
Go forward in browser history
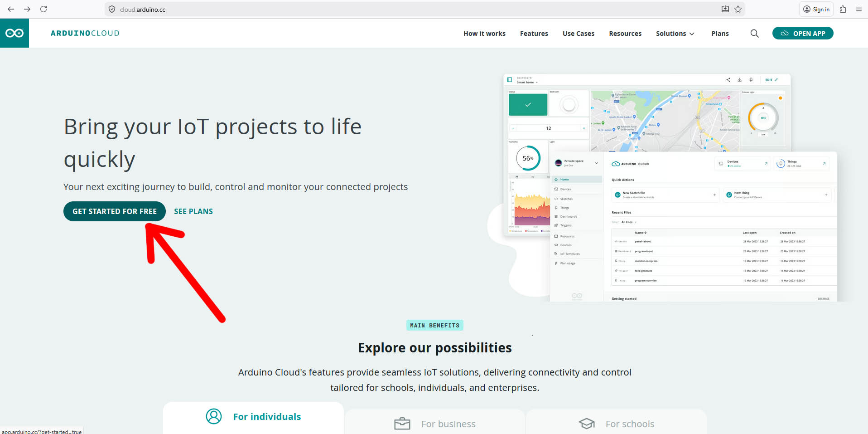[x=27, y=9]
